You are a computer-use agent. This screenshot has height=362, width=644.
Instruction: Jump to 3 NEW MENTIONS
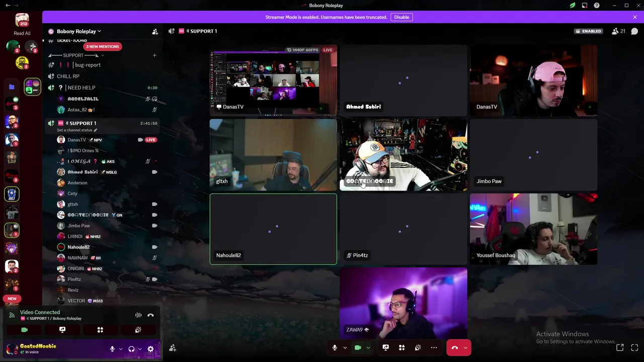click(103, 46)
